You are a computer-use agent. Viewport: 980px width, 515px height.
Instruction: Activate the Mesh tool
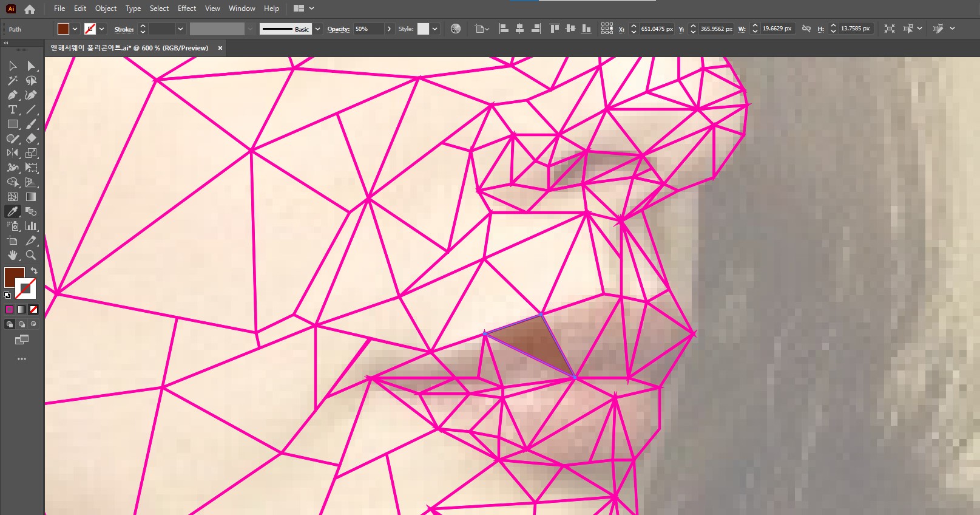tap(13, 197)
